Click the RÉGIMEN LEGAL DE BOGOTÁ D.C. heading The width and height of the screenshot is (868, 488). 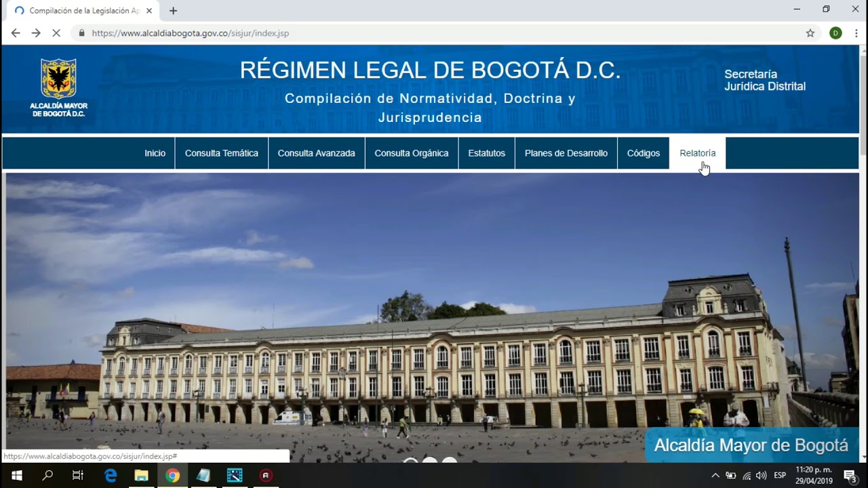(x=430, y=70)
